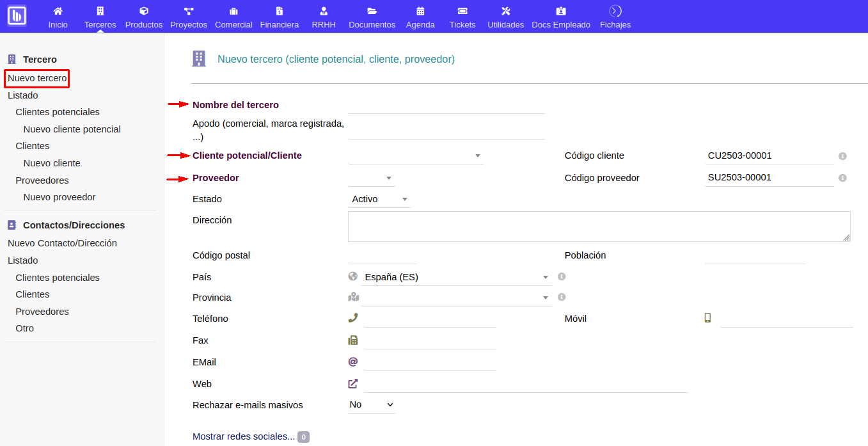Viewport: 868px width, 446px height.
Task: Click the Inicio home icon
Action: (x=58, y=11)
